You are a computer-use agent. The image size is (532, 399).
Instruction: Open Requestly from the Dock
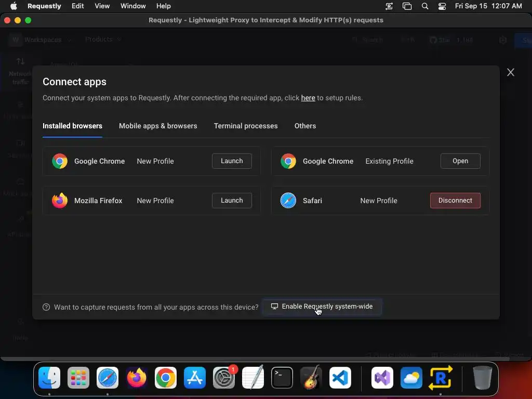[x=441, y=378]
